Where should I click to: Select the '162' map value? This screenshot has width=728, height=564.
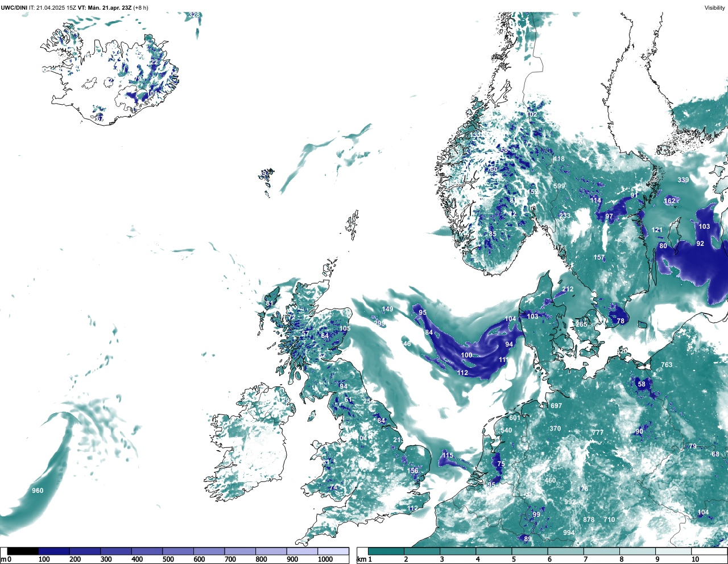(x=670, y=200)
